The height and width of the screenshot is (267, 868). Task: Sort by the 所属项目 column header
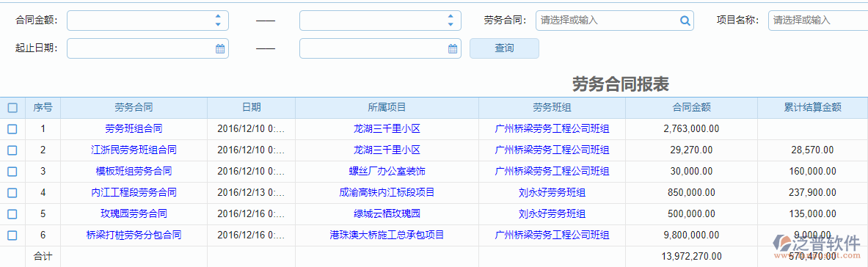[x=387, y=108]
